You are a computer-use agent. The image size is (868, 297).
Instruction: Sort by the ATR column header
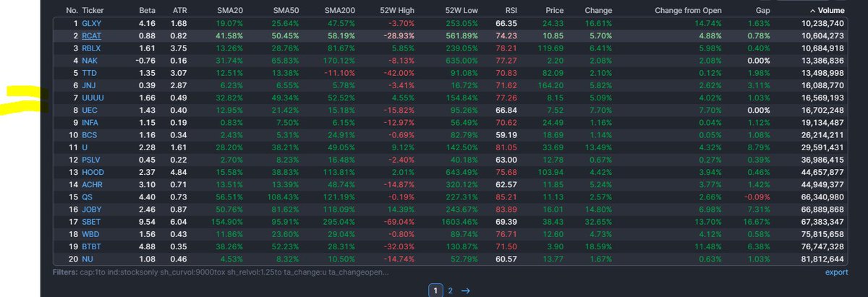(179, 11)
